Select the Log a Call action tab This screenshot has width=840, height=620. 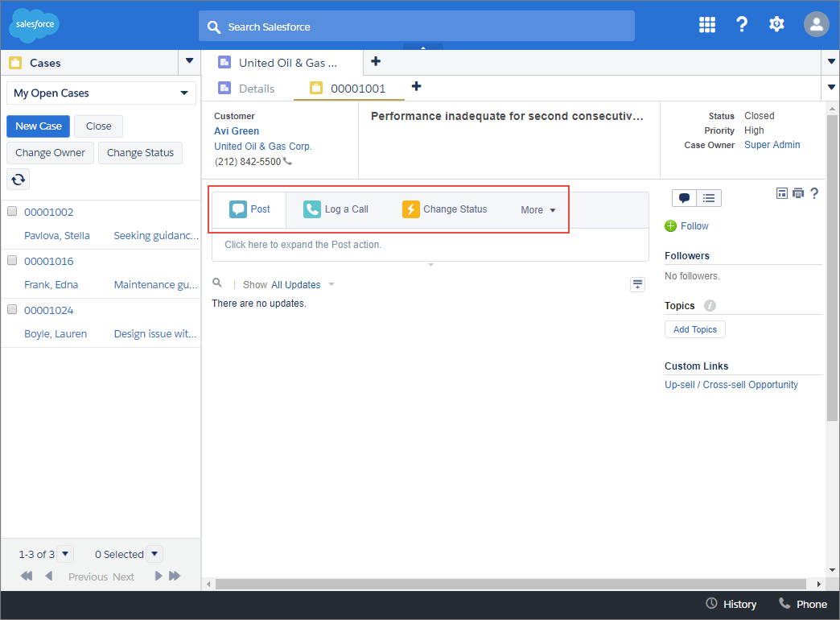336,209
